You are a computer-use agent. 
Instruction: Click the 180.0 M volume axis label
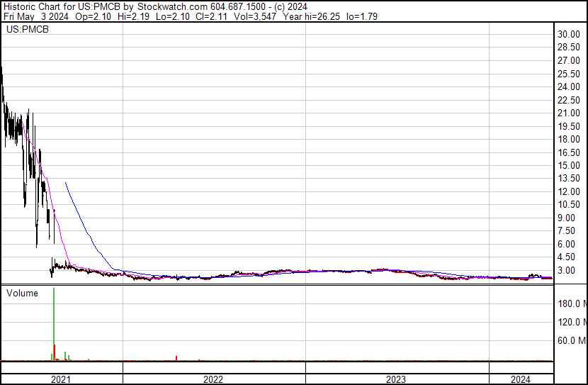(572, 303)
